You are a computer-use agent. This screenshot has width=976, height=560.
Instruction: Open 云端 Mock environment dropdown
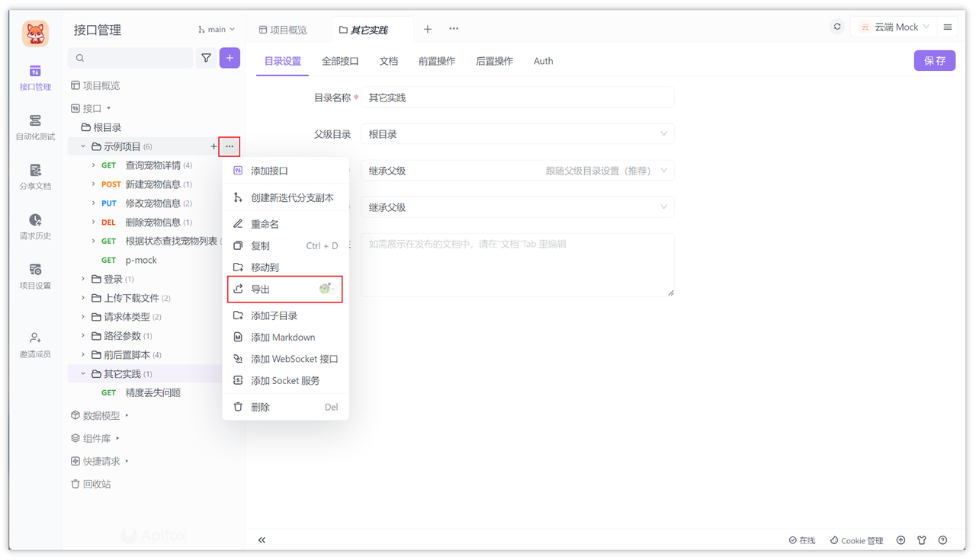(x=895, y=27)
